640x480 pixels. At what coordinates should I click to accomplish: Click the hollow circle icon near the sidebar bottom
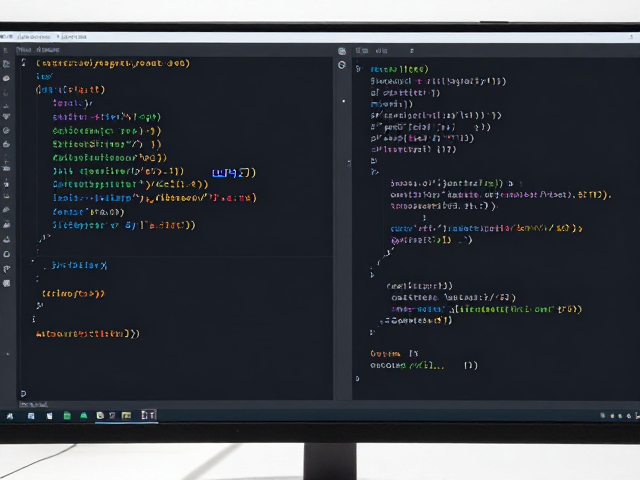pos(7,254)
